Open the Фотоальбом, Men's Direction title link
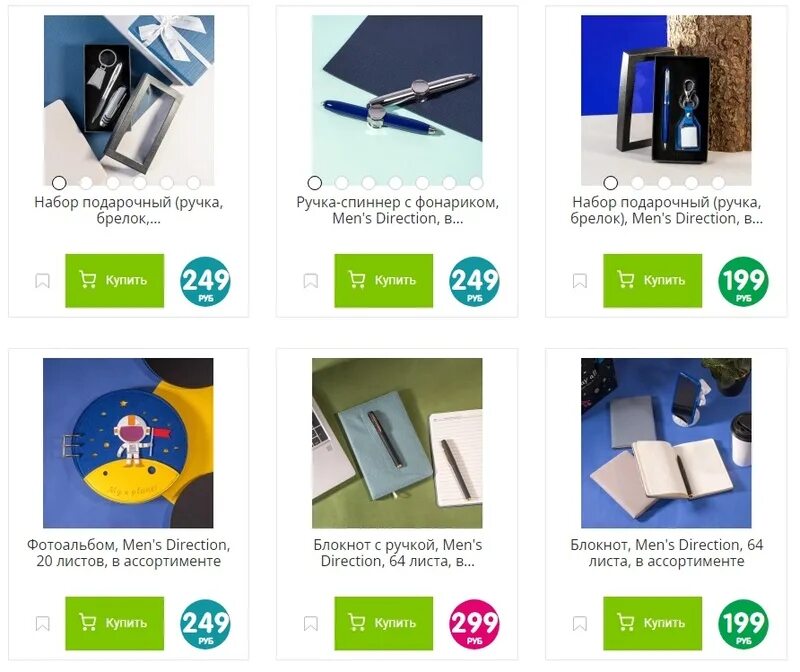 (129, 553)
